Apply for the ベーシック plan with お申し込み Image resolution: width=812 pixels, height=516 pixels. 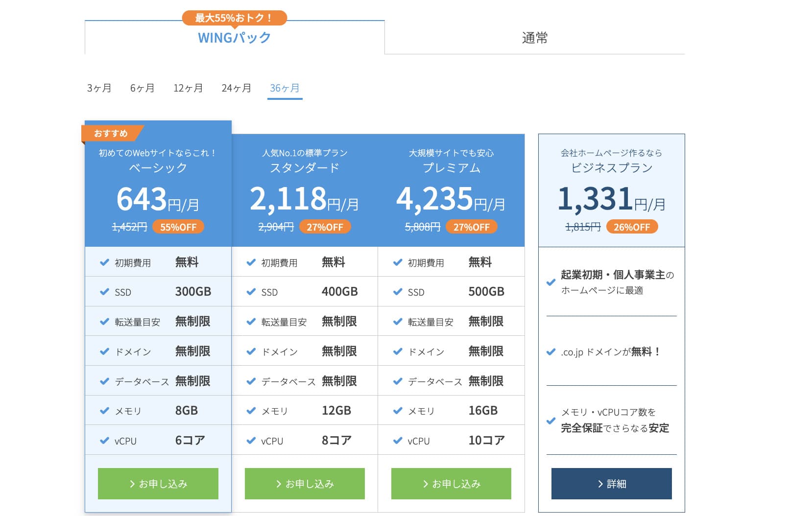(158, 484)
